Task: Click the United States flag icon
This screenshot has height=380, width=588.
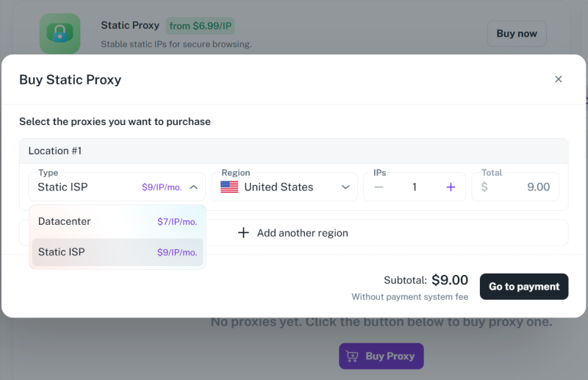Action: [229, 187]
